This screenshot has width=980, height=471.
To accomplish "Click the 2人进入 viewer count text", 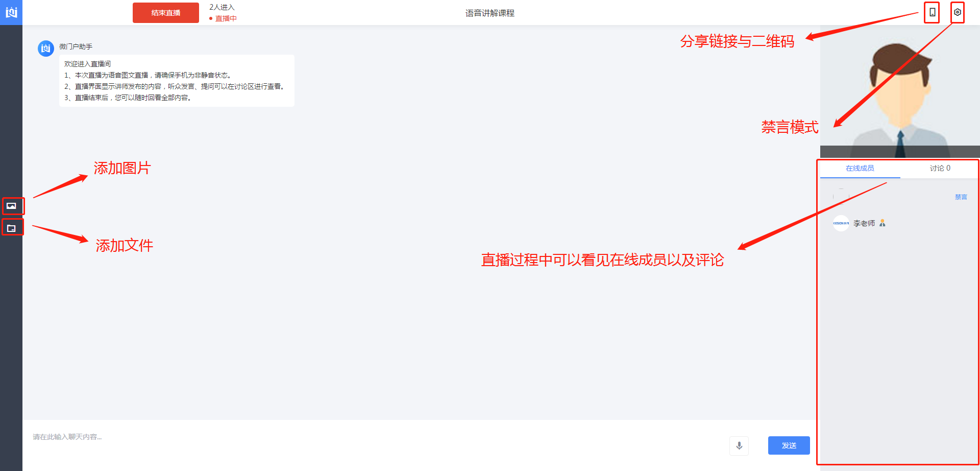I will 222,7.
